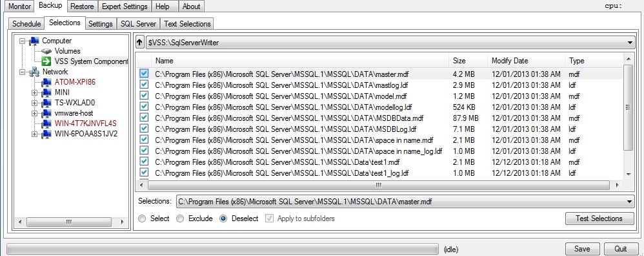Select the MSDBData.mdf file row text

tap(289, 118)
